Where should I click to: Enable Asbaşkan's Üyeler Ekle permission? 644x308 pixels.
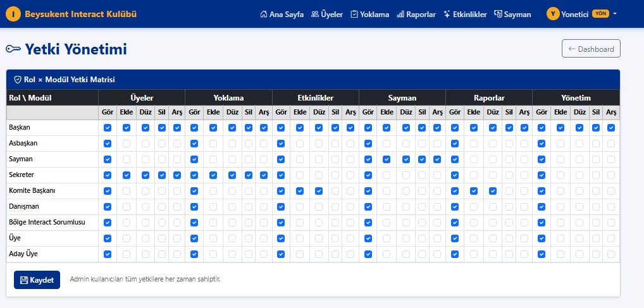(x=127, y=144)
